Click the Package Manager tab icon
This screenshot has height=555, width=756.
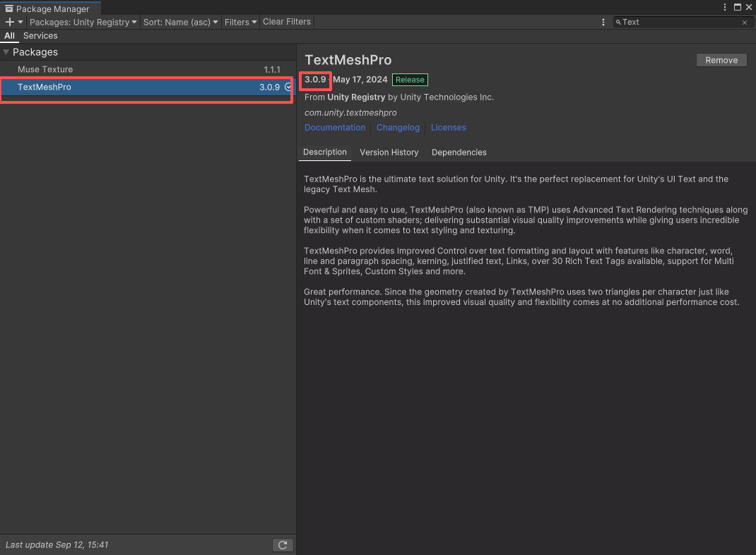tap(8, 8)
